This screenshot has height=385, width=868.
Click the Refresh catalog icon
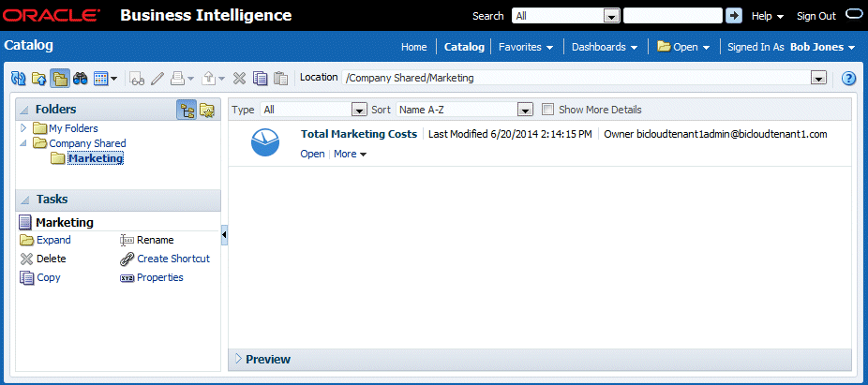(x=18, y=79)
